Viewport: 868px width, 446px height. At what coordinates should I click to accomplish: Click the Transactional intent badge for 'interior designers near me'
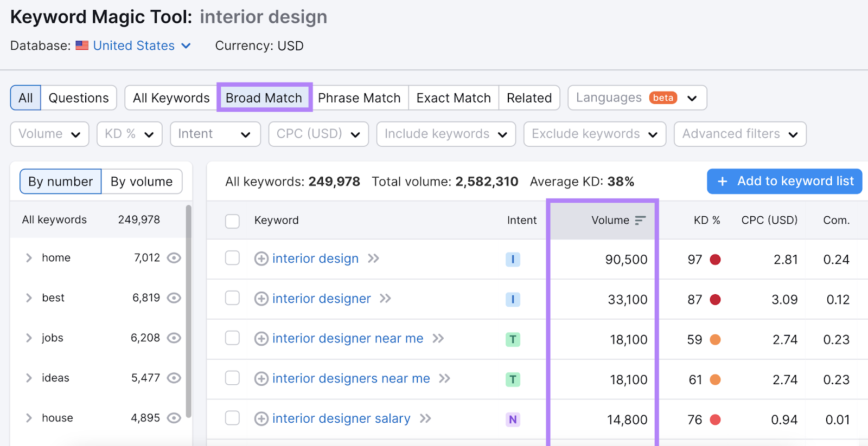513,379
